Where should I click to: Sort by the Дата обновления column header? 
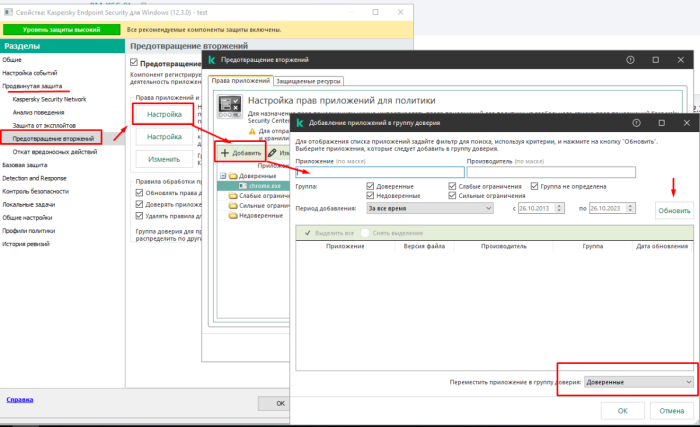(x=662, y=246)
